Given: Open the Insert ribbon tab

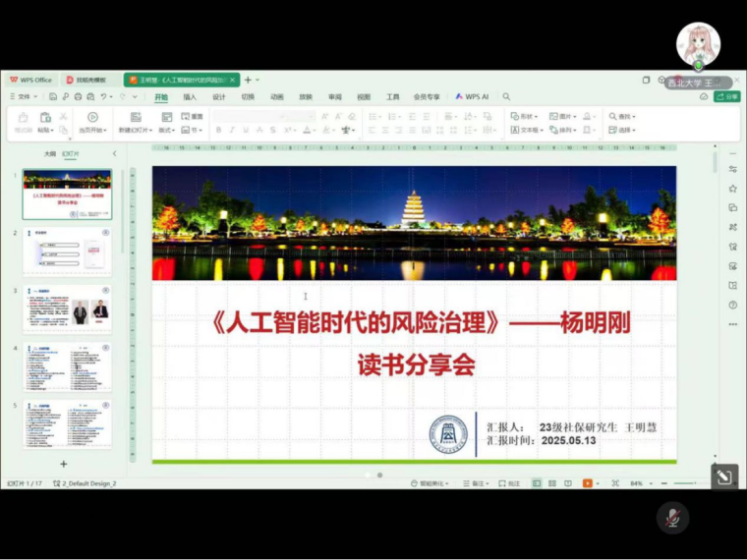Looking at the screenshot, I should (190, 97).
